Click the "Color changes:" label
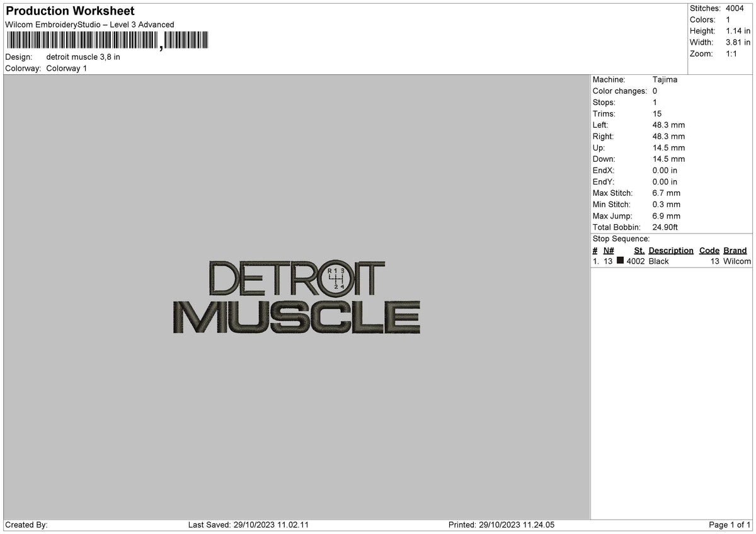This screenshot has width=756, height=534. [x=620, y=91]
